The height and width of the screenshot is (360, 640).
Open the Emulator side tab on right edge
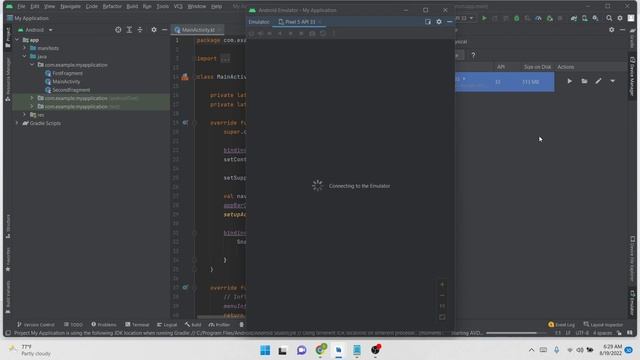pyautogui.click(x=632, y=303)
